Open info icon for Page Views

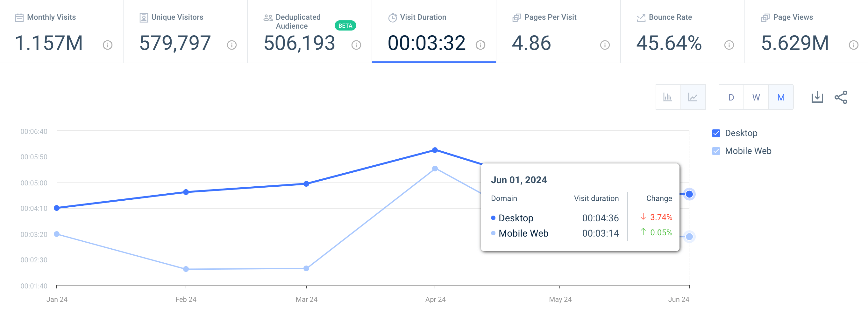tap(853, 45)
